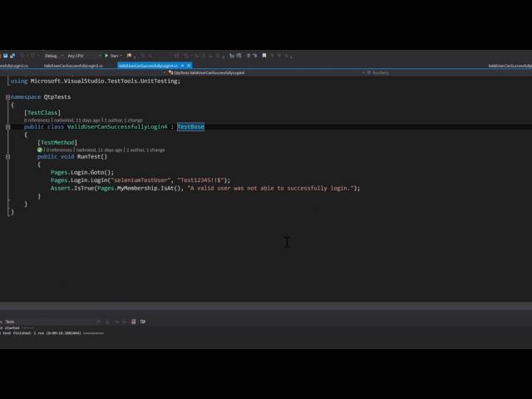The height and width of the screenshot is (399, 532).
Task: Click the Save file toolbar icon
Action: pyautogui.click(x=6, y=56)
